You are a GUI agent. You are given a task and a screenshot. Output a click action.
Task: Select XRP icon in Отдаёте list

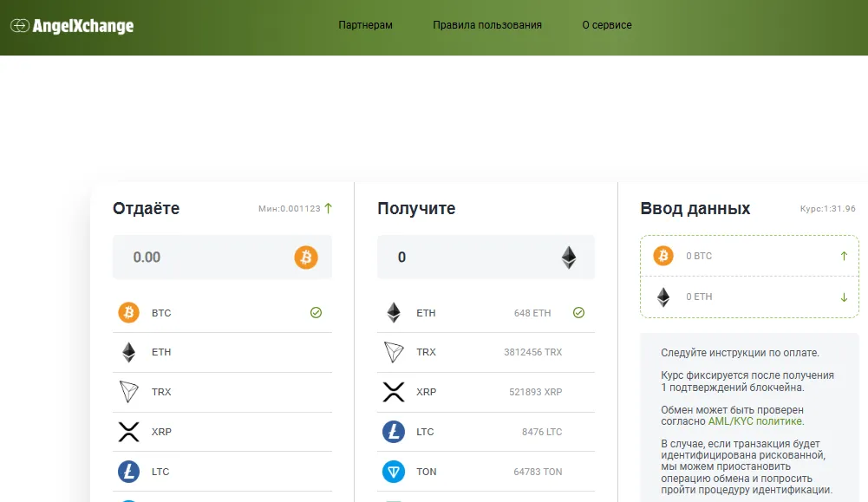128,432
